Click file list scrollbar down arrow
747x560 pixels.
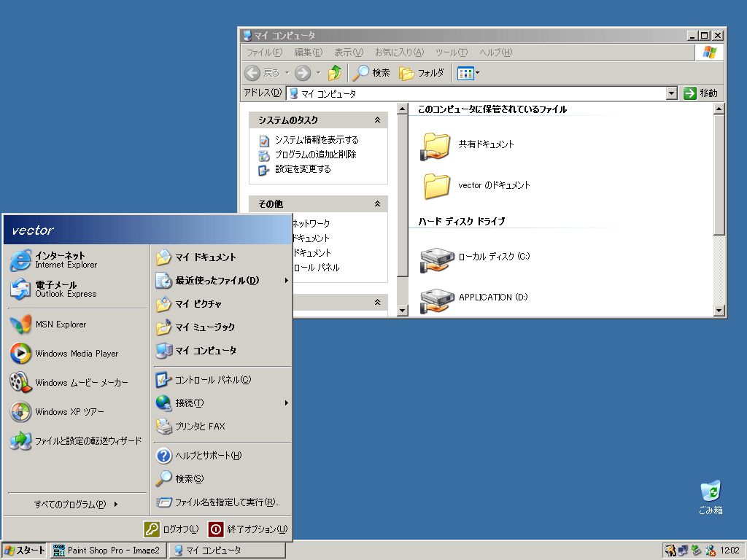(x=719, y=311)
